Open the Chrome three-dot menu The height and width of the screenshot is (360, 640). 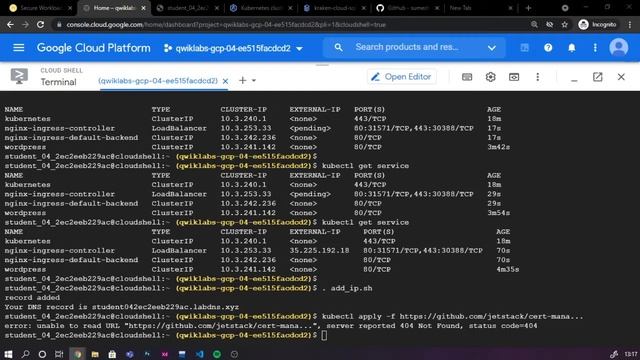(630, 24)
